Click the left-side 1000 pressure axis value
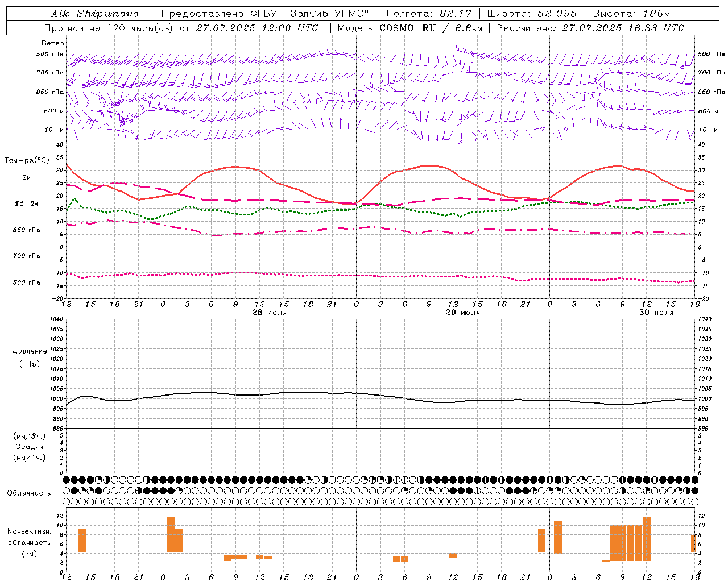Viewport: 728px width, 582px height. click(56, 399)
